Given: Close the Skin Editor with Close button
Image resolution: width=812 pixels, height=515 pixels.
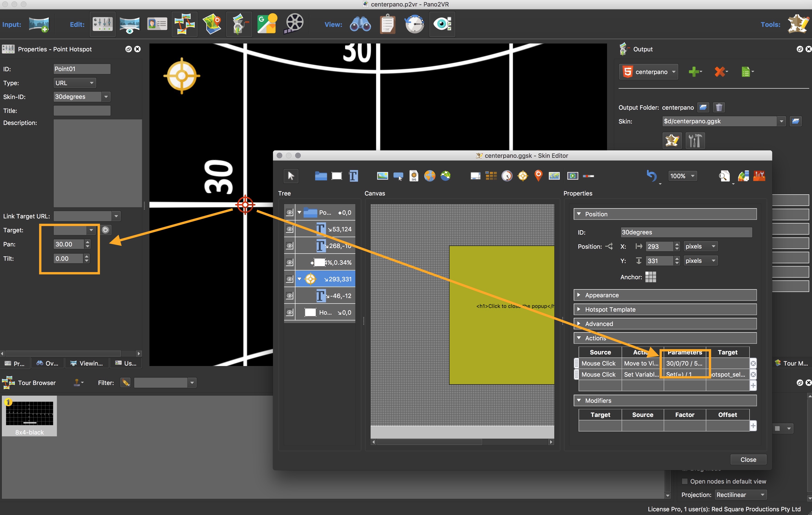Looking at the screenshot, I should coord(748,460).
